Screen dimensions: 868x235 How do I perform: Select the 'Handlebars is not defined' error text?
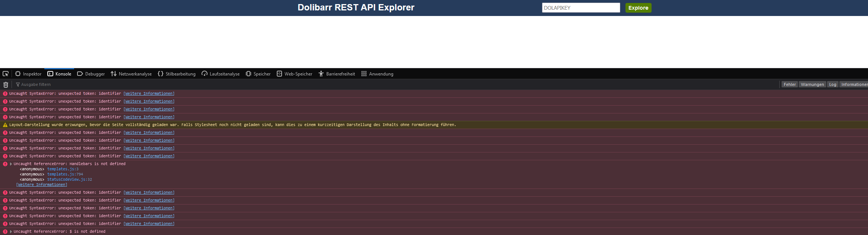coord(70,164)
